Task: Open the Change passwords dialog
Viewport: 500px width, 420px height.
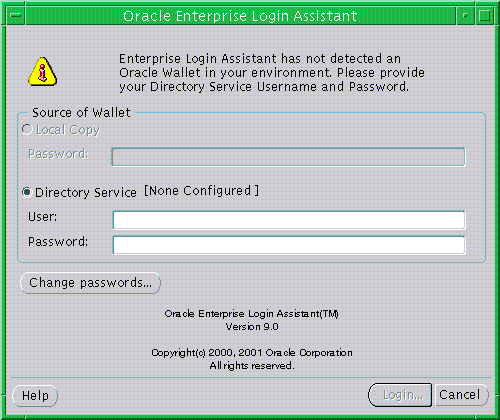Action: point(90,283)
